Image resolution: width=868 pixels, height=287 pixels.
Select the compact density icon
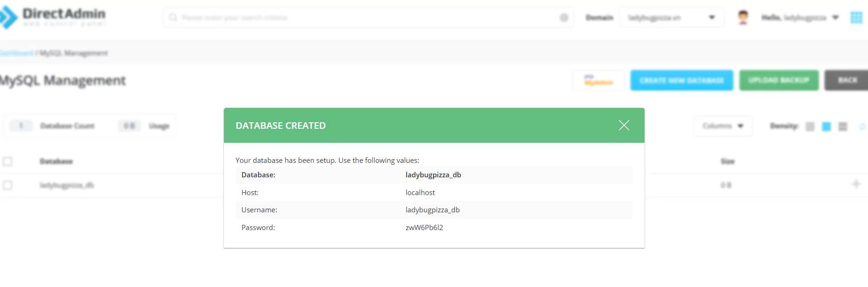click(x=811, y=126)
